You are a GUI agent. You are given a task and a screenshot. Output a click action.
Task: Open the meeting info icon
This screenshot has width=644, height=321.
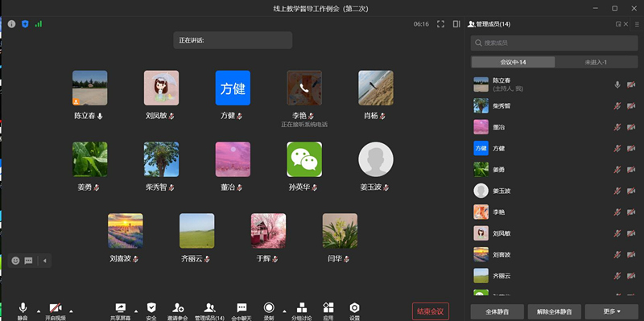coord(11,24)
